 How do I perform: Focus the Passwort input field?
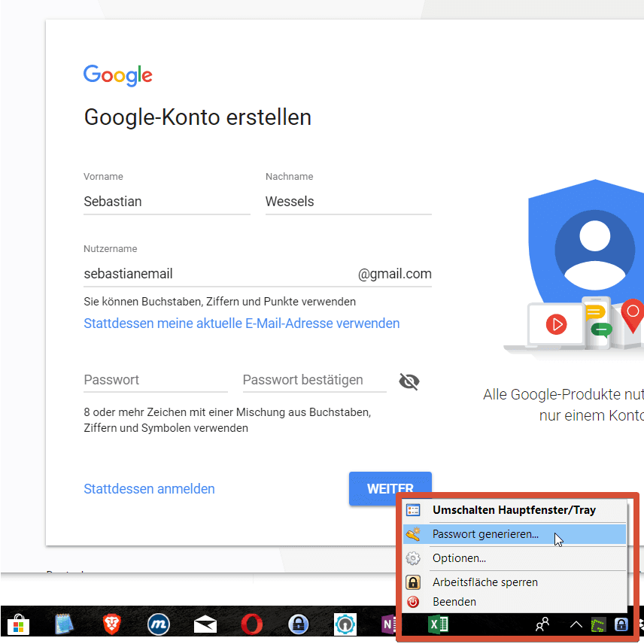point(156,380)
